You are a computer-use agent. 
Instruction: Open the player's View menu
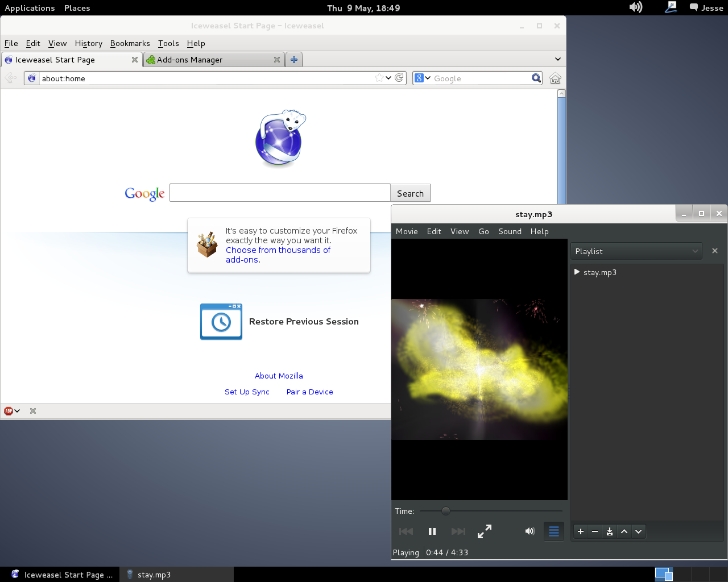click(460, 231)
